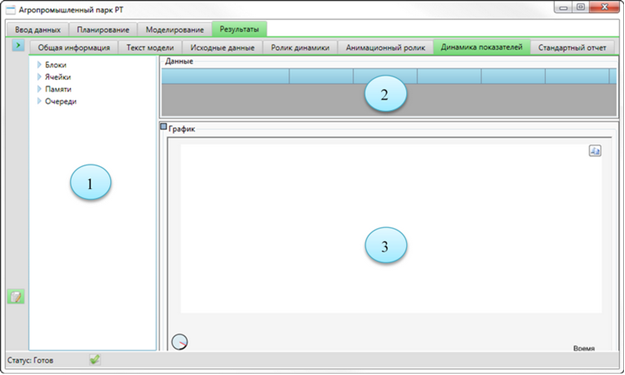This screenshot has height=375, width=625.
Task: Open the Анимационный ролик sub-tab
Action: (385, 47)
